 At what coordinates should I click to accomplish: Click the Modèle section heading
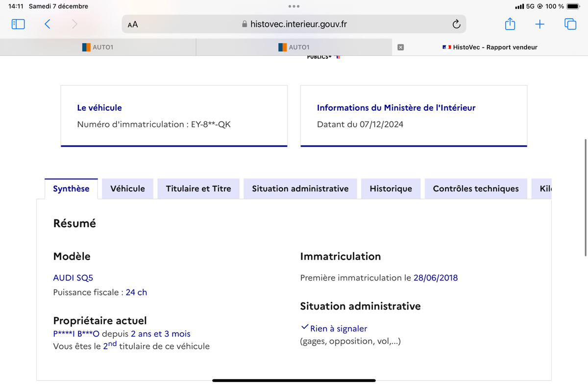(72, 256)
